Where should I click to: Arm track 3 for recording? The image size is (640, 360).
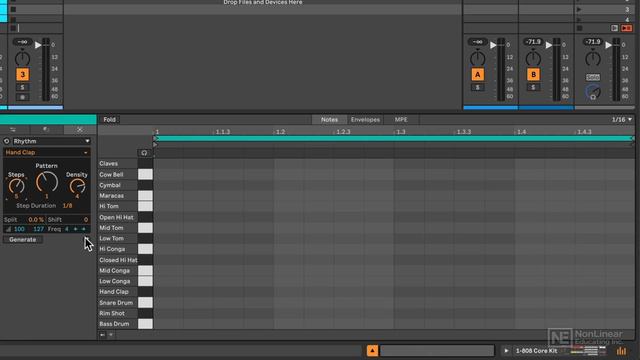coord(22,97)
